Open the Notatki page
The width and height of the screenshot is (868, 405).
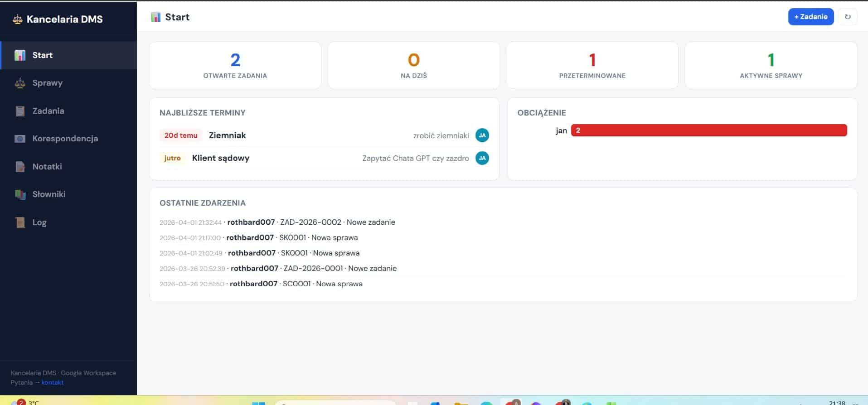[68, 167]
